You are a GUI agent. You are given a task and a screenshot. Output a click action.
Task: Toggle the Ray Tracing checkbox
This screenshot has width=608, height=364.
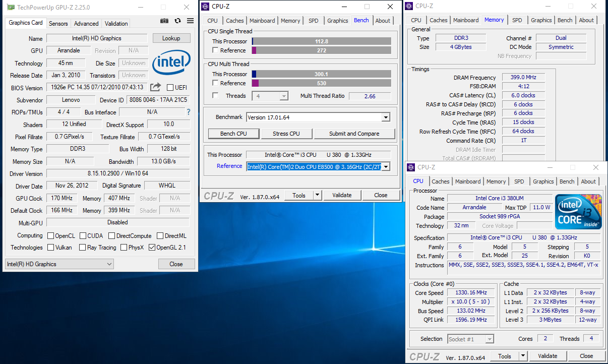click(83, 248)
